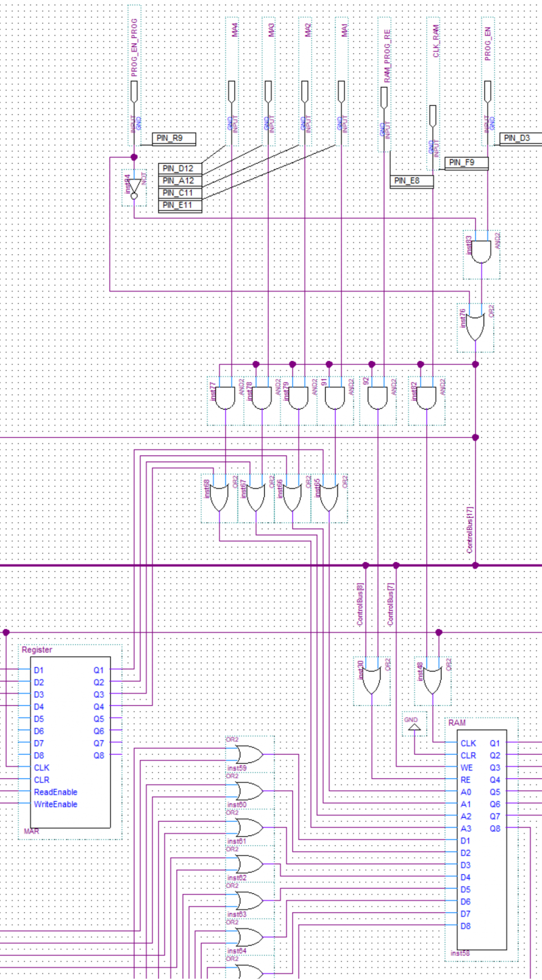
Task: Click the A3 port on RAM block
Action: [x=466, y=828]
